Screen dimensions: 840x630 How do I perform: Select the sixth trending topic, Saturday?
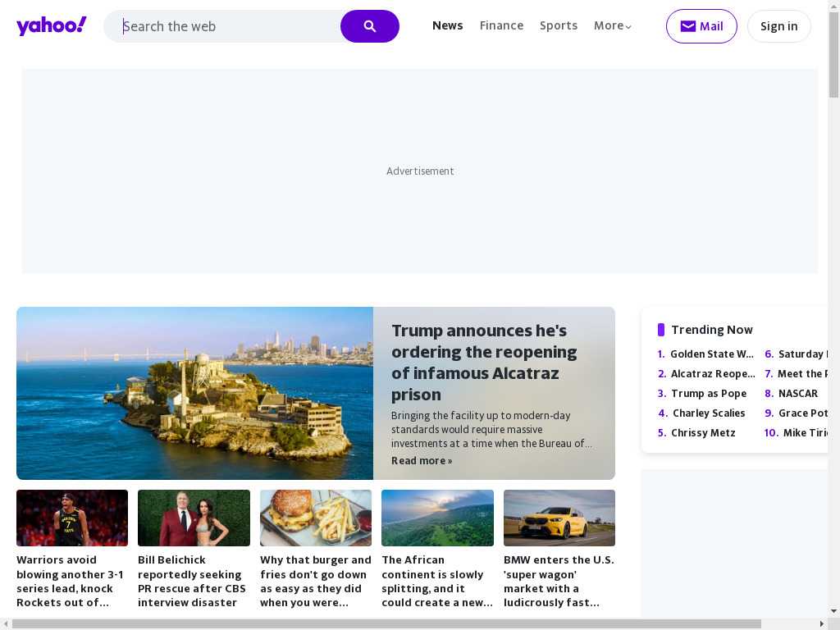803,354
